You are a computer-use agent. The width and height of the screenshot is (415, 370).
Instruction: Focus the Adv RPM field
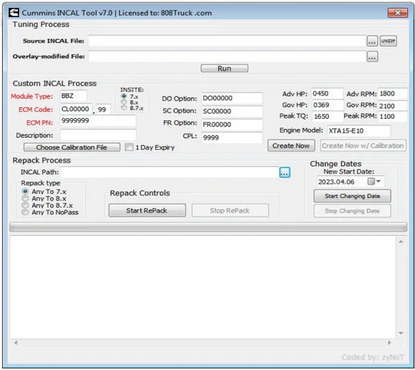point(393,94)
